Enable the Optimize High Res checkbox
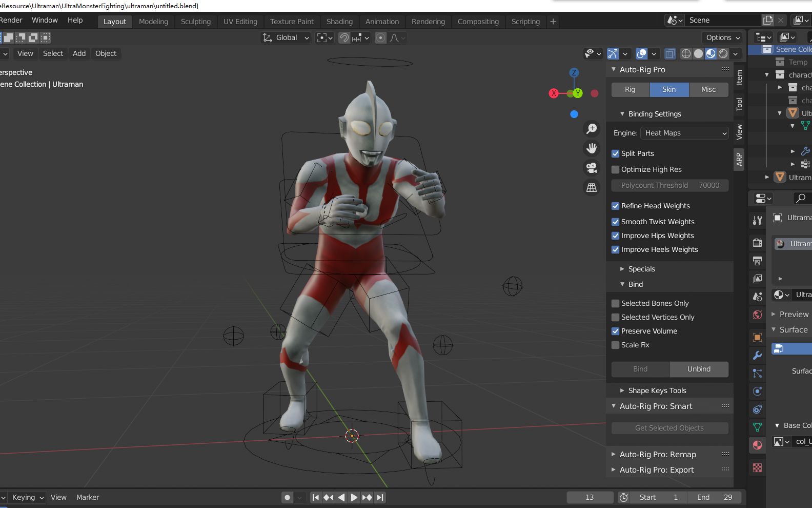Viewport: 812px width, 508px height. pyautogui.click(x=615, y=169)
